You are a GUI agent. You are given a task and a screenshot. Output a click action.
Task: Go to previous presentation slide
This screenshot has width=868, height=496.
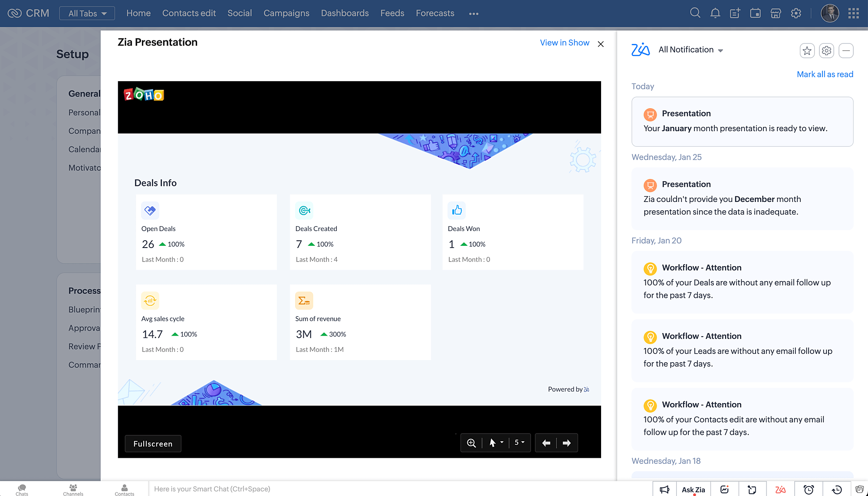click(x=546, y=443)
